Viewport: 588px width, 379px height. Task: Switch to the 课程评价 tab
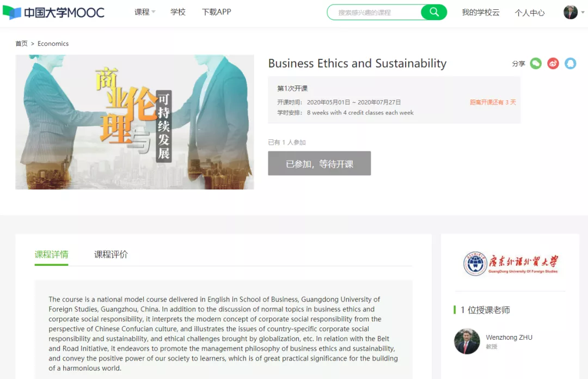111,254
